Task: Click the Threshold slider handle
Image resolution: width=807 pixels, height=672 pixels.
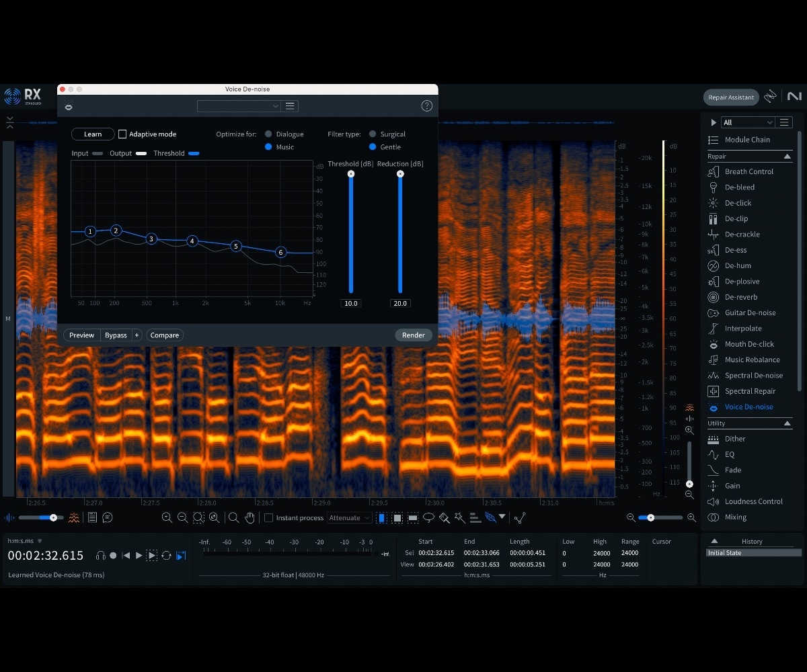Action: pyautogui.click(x=350, y=174)
